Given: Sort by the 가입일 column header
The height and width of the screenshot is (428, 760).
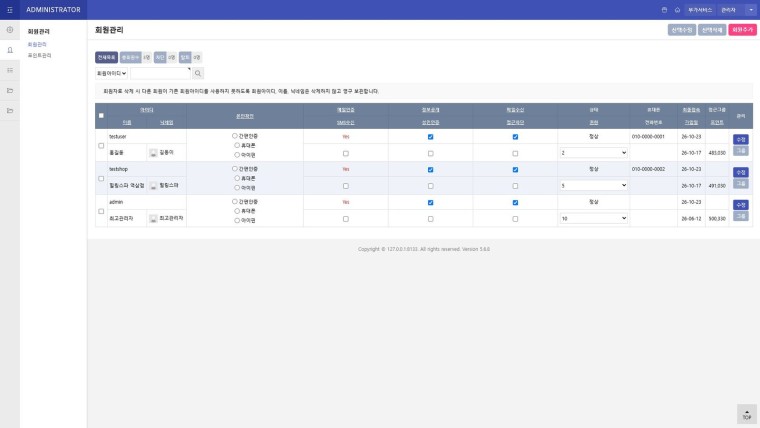Looking at the screenshot, I should [x=691, y=123].
